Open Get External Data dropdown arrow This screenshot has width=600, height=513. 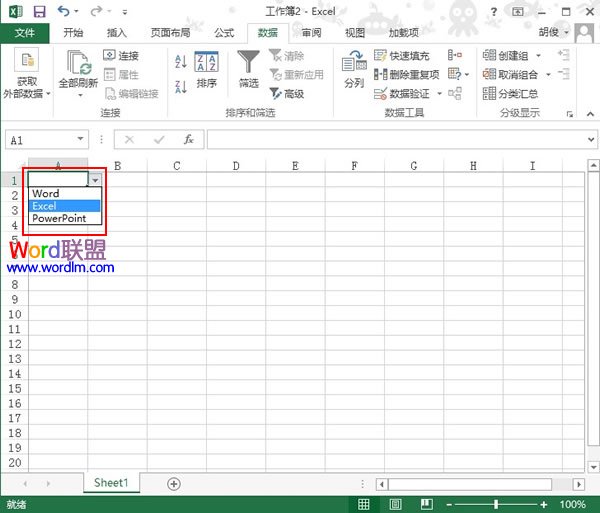pyautogui.click(x=48, y=93)
